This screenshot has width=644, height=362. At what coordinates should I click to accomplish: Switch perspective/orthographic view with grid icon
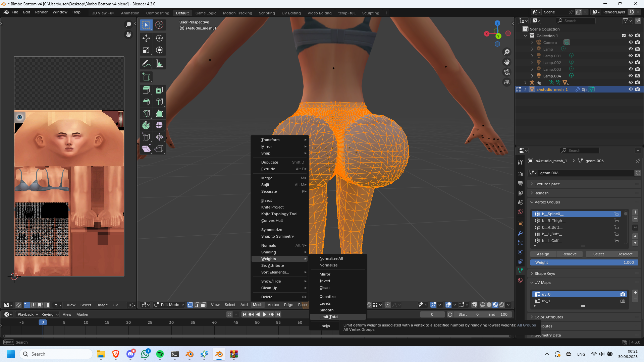pyautogui.click(x=507, y=82)
